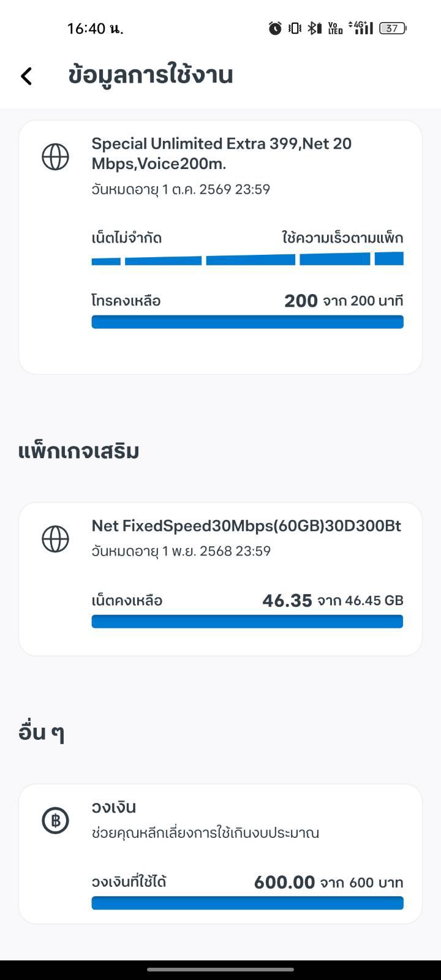
Task: Tap the alarm clock status icon
Action: [x=275, y=28]
